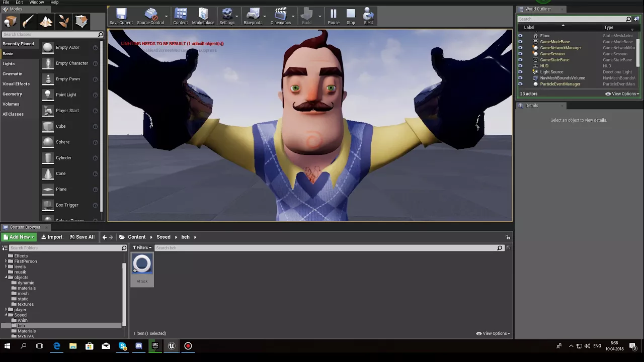Open Unreal Engine from the Windows taskbar
This screenshot has width=644, height=362.
tap(172, 346)
